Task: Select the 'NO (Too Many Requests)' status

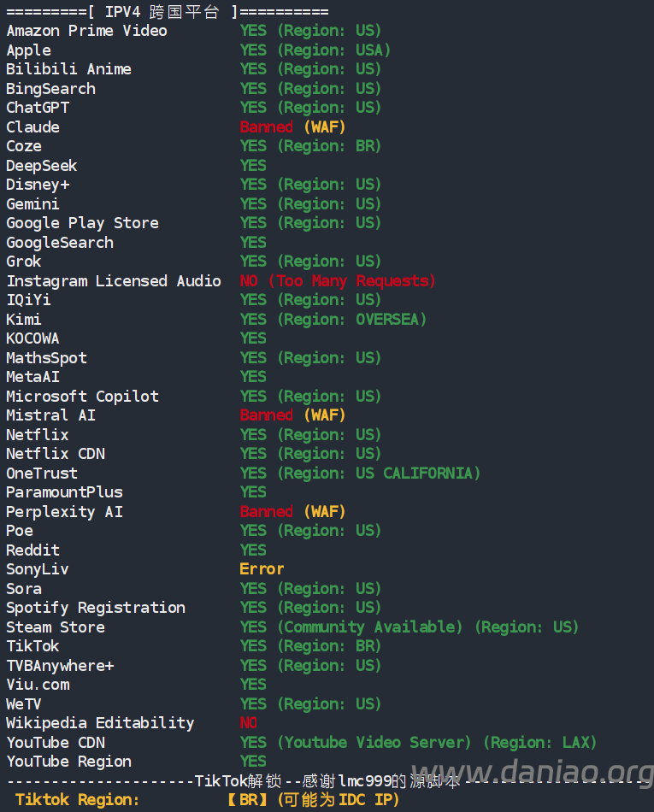Action: pyautogui.click(x=338, y=280)
